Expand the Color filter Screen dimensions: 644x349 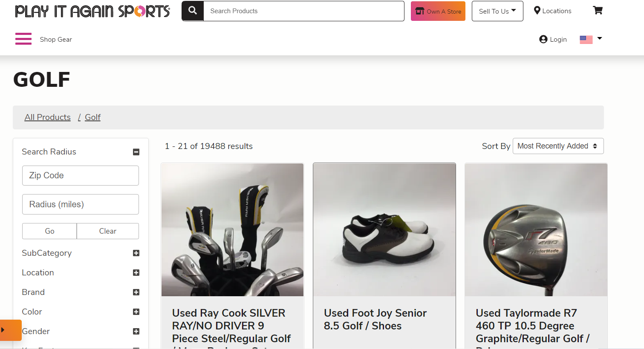tap(136, 312)
